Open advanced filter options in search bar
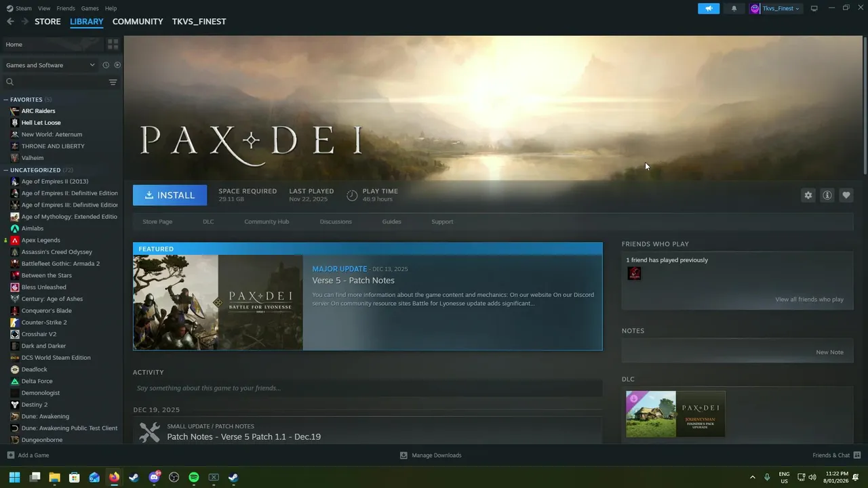868x488 pixels. pyautogui.click(x=113, y=82)
